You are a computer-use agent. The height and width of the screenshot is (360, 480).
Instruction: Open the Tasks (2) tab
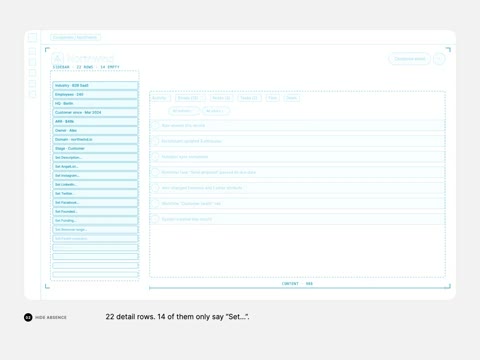point(249,98)
